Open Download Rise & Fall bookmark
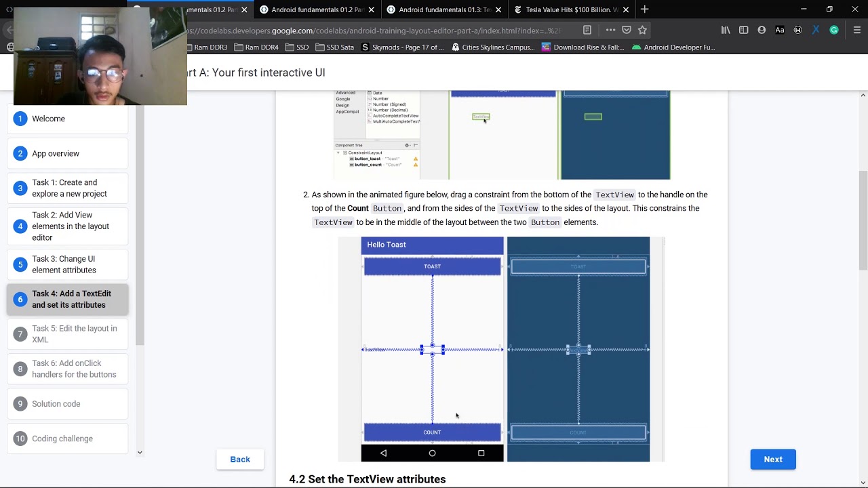 coord(583,47)
